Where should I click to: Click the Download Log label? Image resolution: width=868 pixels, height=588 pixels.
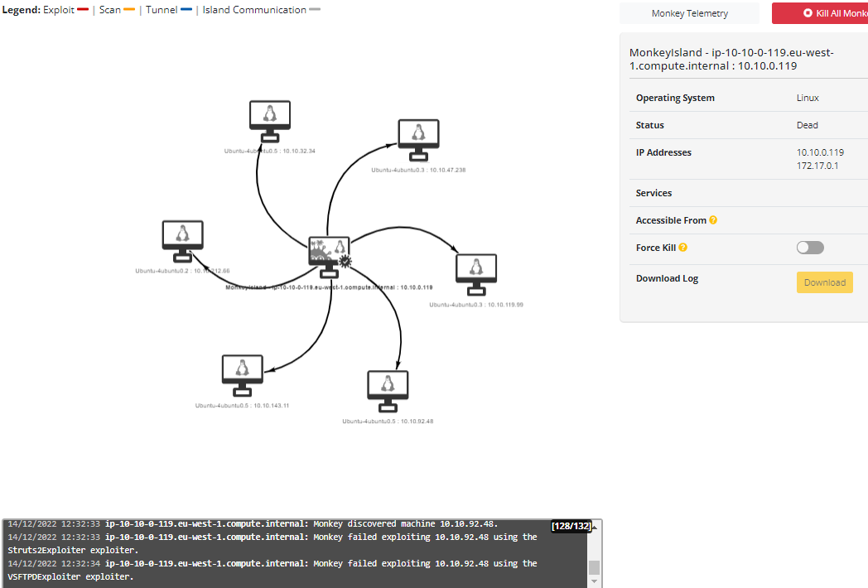[667, 278]
